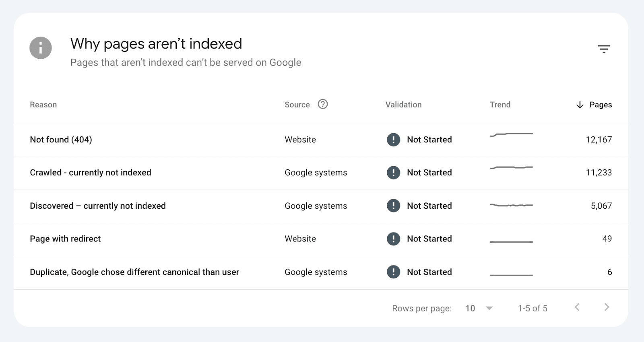View the Discovered not indexed trend sparkline
Viewport: 644px width, 342px height.
(511, 205)
